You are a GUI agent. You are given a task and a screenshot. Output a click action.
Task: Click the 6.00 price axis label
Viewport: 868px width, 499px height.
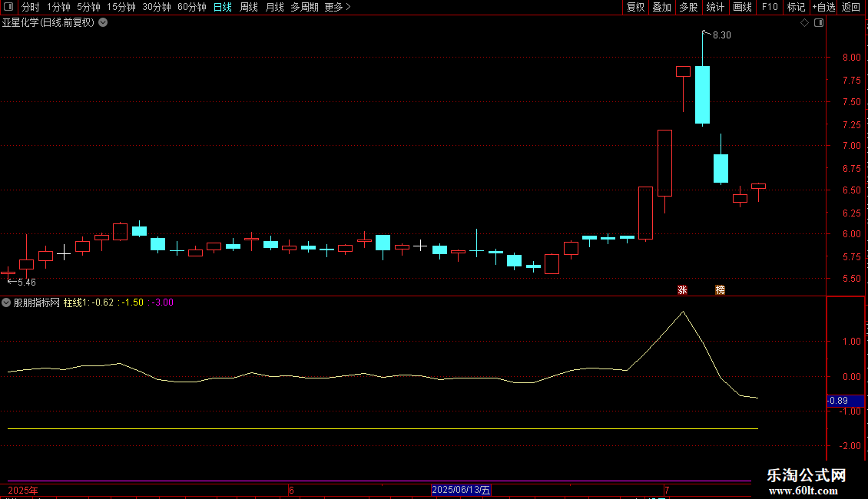[851, 234]
